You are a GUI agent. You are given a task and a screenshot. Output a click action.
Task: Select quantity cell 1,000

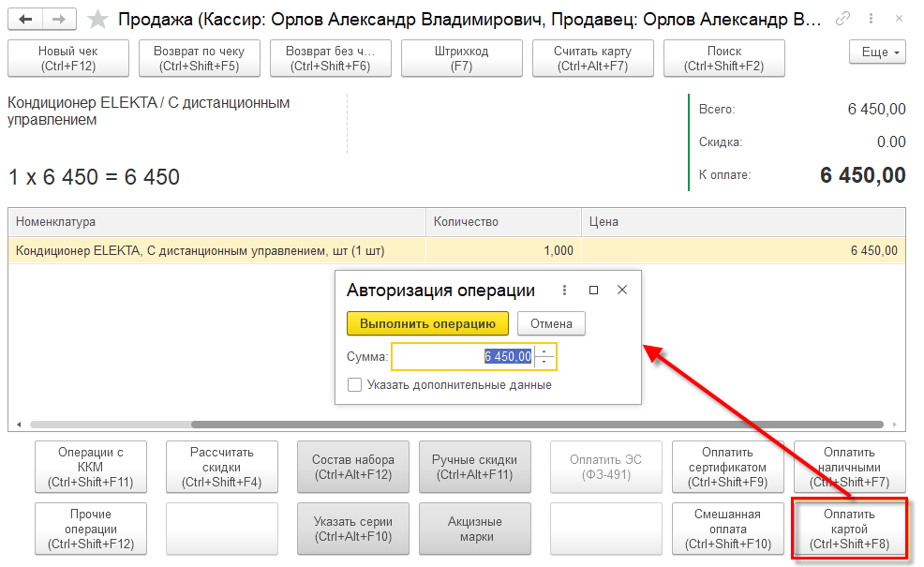[x=504, y=250]
